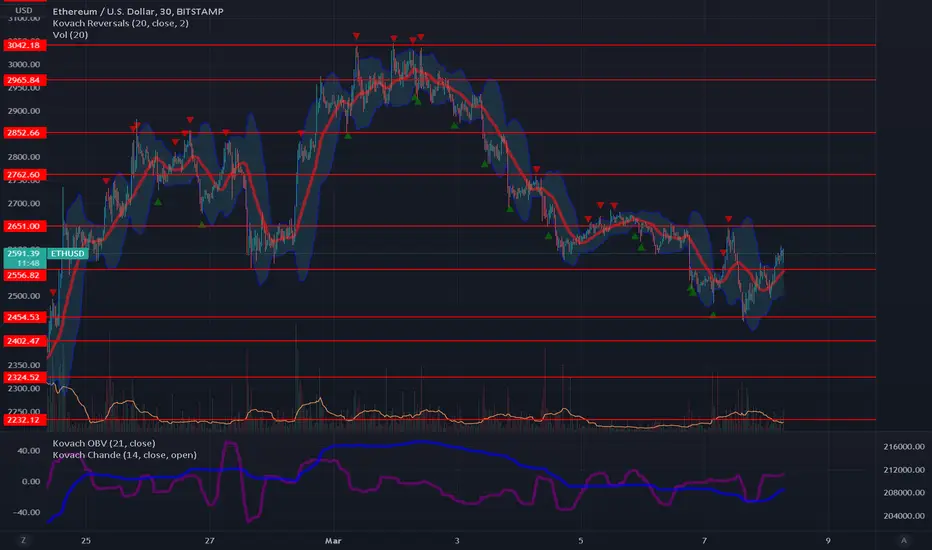Select the Kovach Chande indicator legend
Screen dimensions: 932x550
tap(124, 455)
